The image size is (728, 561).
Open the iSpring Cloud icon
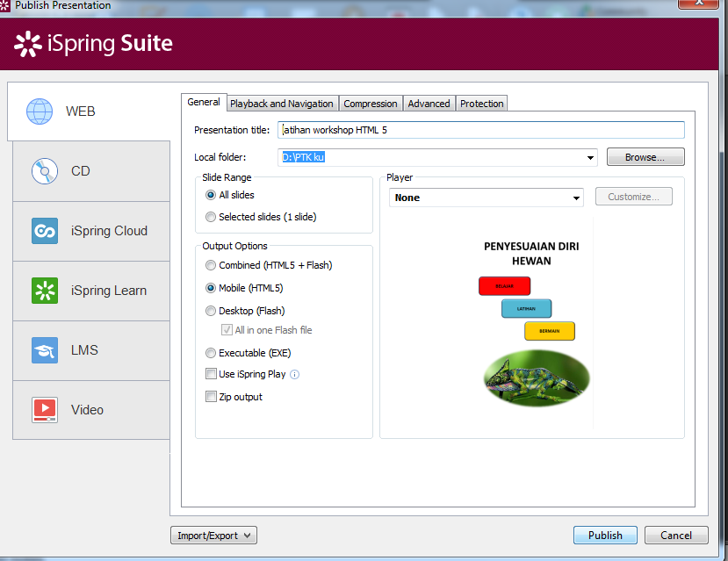pyautogui.click(x=45, y=231)
